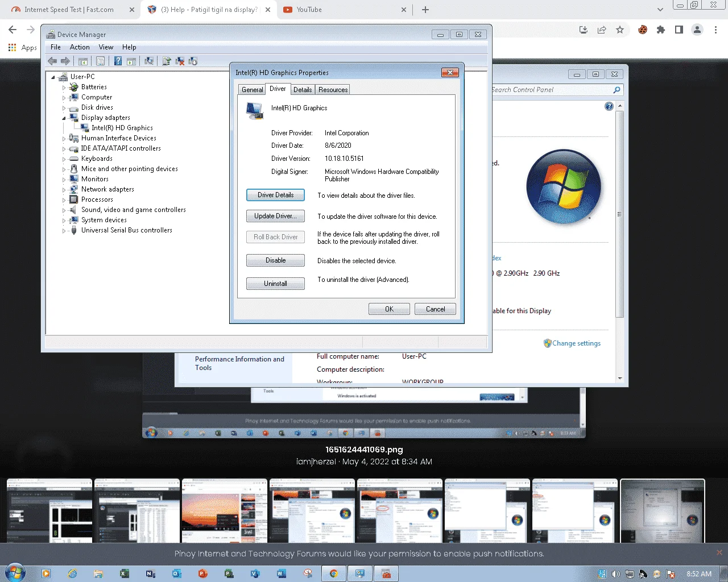Open the Help menu in Device Manager
Viewport: 728px width, 582px height.
129,47
